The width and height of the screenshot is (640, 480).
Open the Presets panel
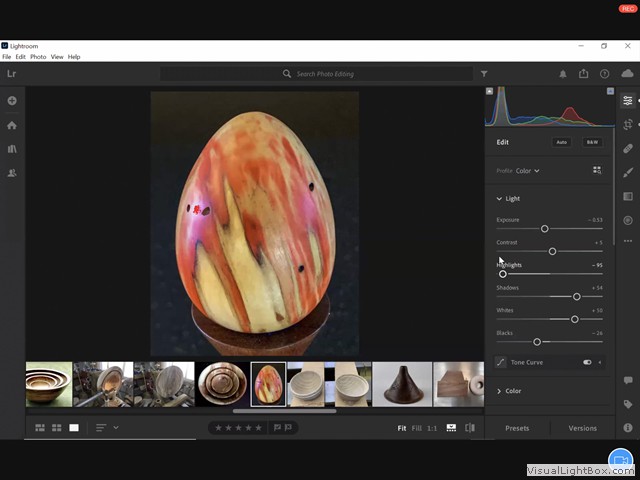tap(517, 428)
